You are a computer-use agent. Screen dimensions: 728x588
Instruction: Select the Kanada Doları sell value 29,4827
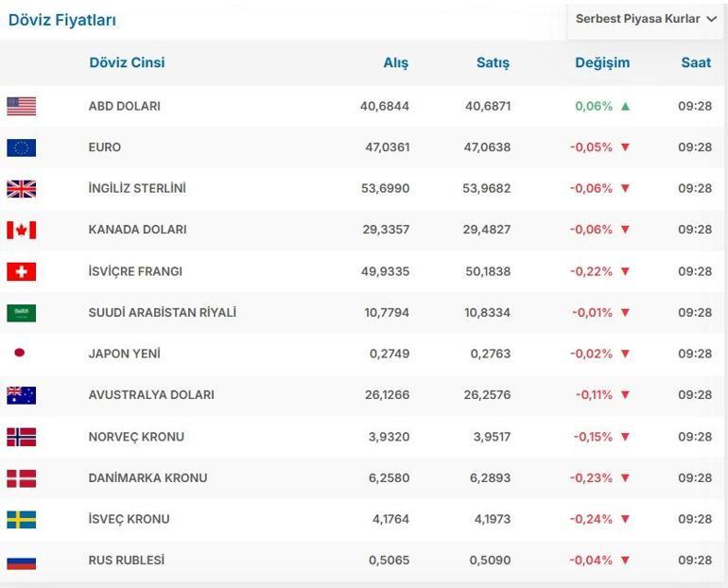[x=487, y=230]
